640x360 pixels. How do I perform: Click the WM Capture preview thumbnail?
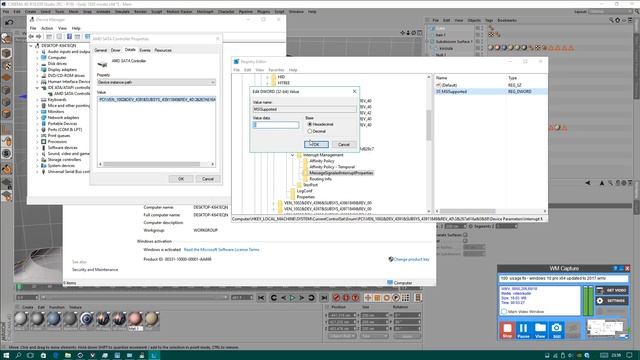(607, 328)
